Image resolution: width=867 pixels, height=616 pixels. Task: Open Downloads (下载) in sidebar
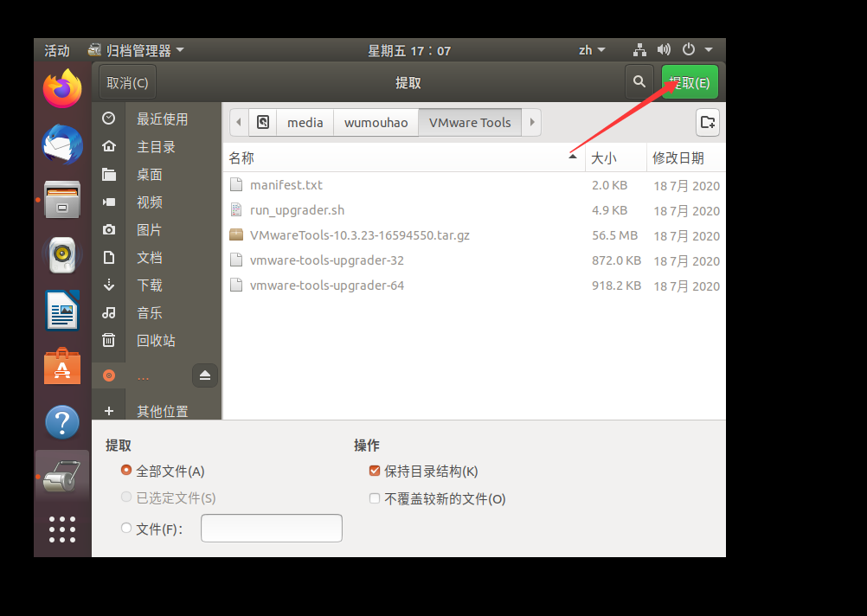coord(157,285)
